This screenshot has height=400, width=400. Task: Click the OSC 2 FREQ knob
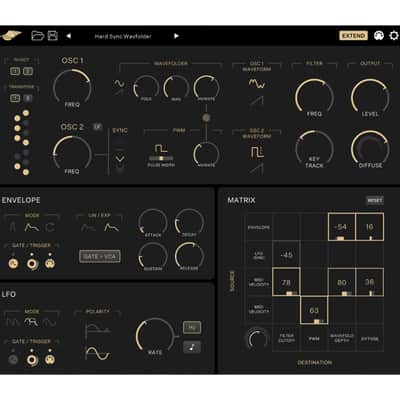click(x=72, y=154)
